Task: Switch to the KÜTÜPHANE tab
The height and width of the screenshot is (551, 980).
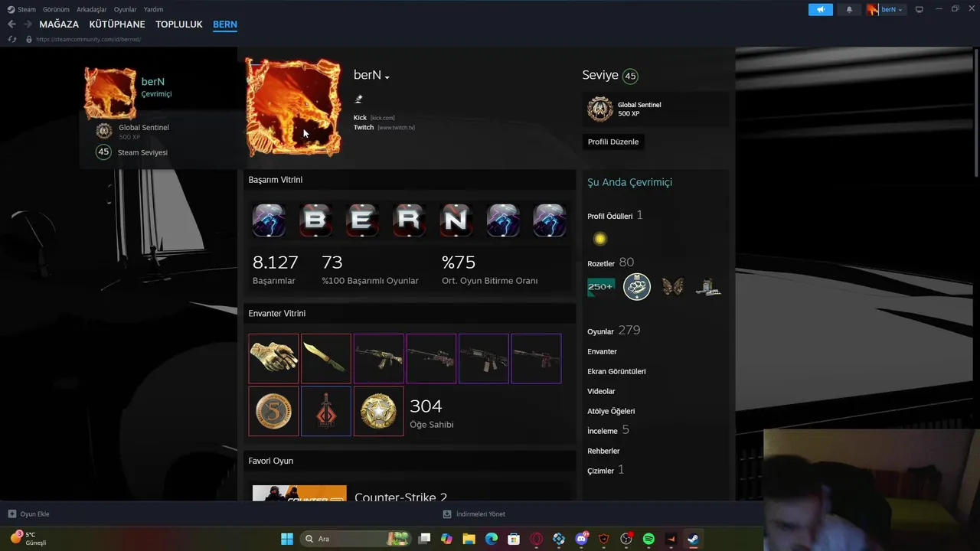Action: click(117, 24)
